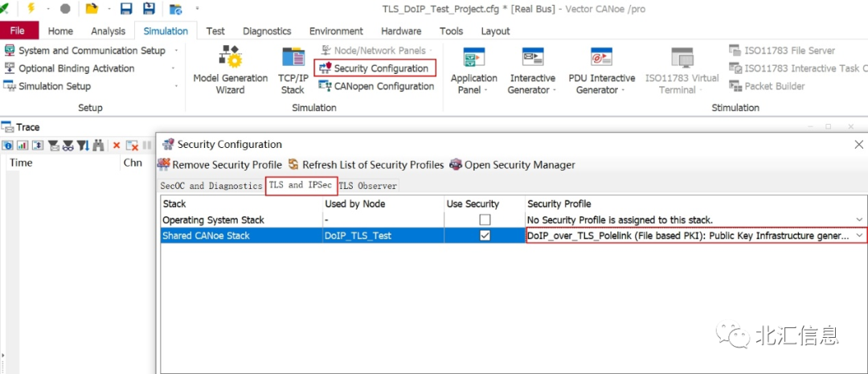Click Open Security Manager
Screen dimensions: 868x374
513,165
